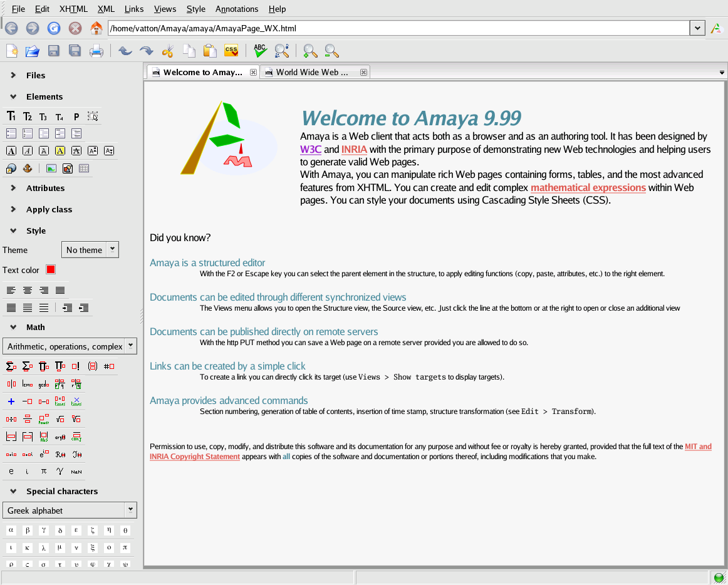Click the scissors cut icon
728x585 pixels.
pos(168,50)
